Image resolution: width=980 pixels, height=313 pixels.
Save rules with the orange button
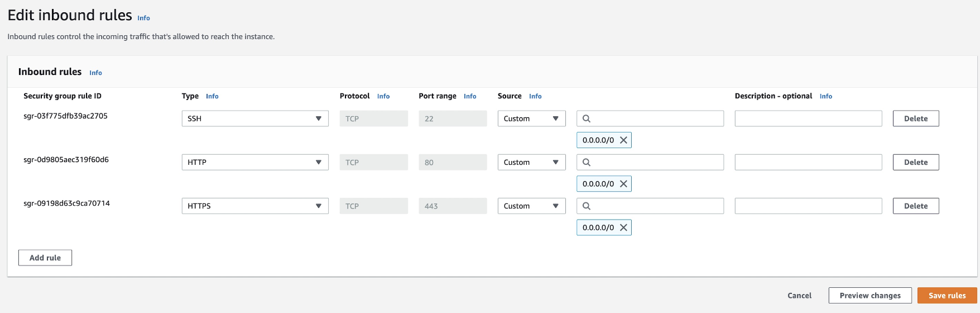point(947,296)
